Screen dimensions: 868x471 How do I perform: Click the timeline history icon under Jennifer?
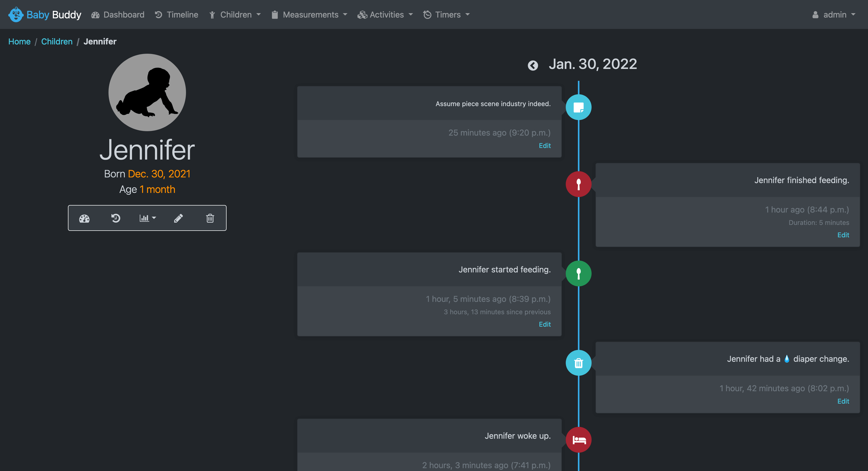click(x=115, y=218)
